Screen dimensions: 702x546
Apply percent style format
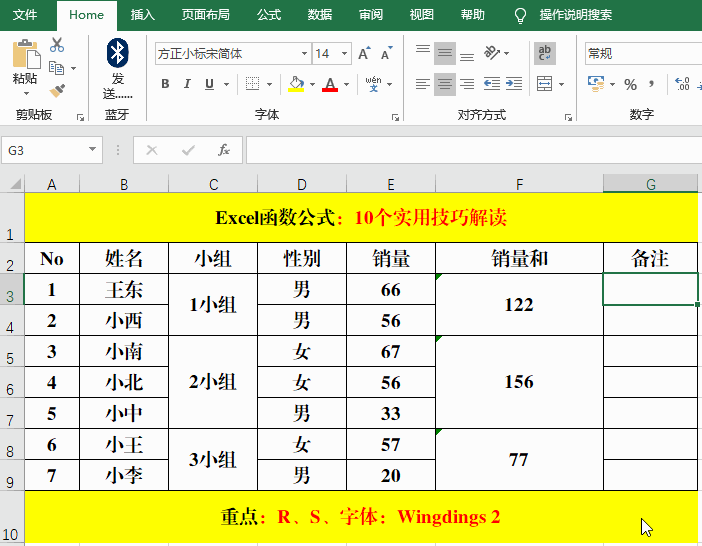pos(630,84)
